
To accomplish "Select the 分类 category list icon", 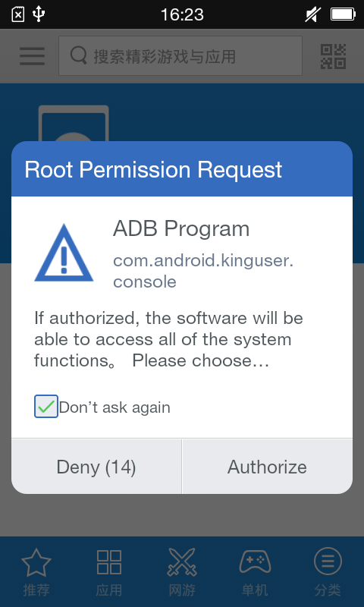I will [x=328, y=561].
